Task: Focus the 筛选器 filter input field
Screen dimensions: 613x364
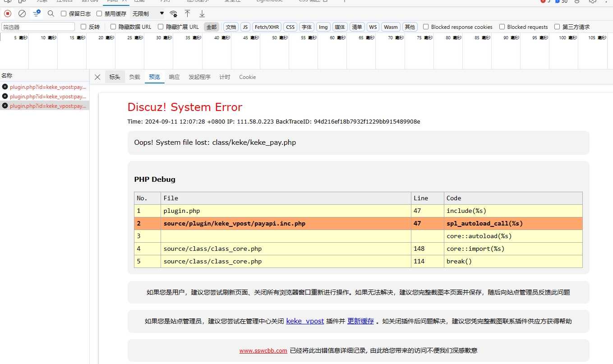Action: tap(38, 27)
